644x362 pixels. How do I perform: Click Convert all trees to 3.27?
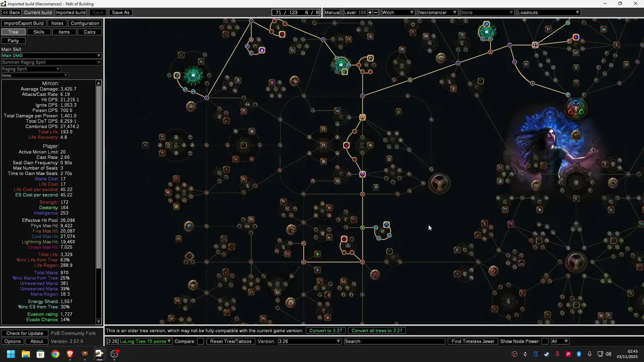coord(377,330)
